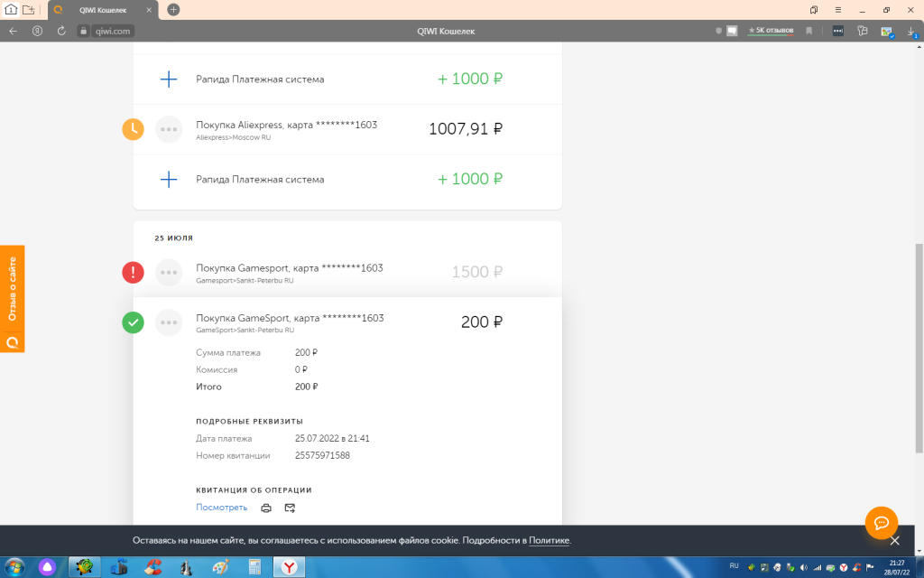
Task: Open the site reviews chat icon
Action: point(732,31)
